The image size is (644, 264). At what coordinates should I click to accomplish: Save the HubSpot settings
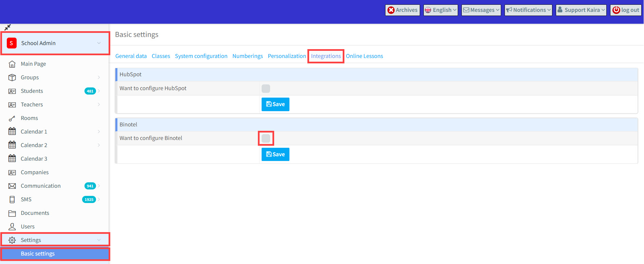pos(276,104)
